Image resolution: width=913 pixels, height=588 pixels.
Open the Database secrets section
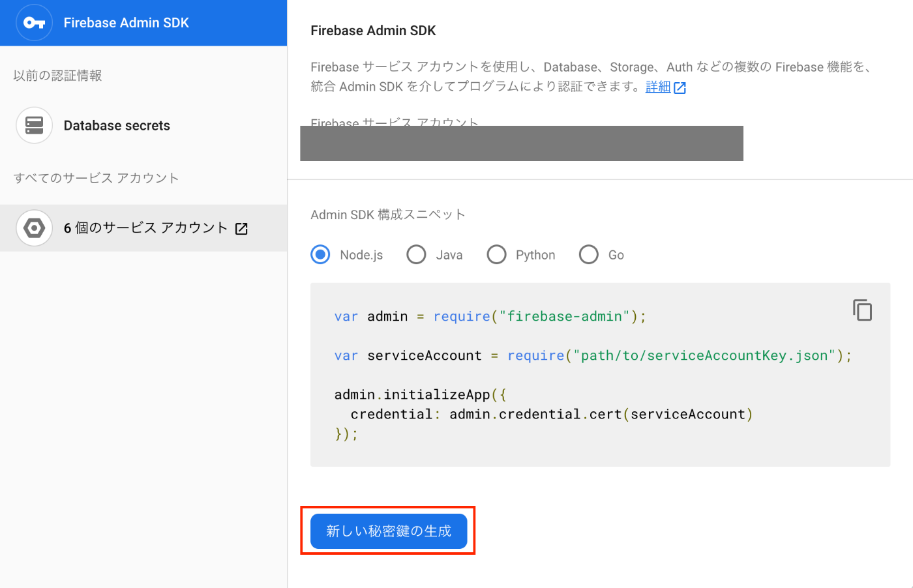coord(143,125)
